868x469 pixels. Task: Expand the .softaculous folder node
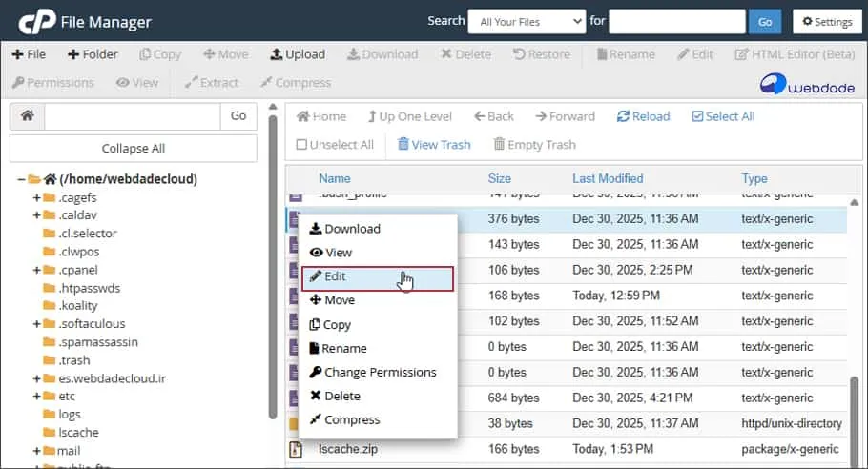[x=36, y=323]
